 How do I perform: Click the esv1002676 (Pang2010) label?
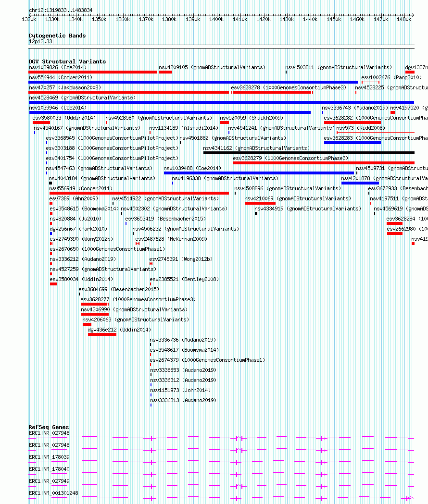tap(391, 77)
